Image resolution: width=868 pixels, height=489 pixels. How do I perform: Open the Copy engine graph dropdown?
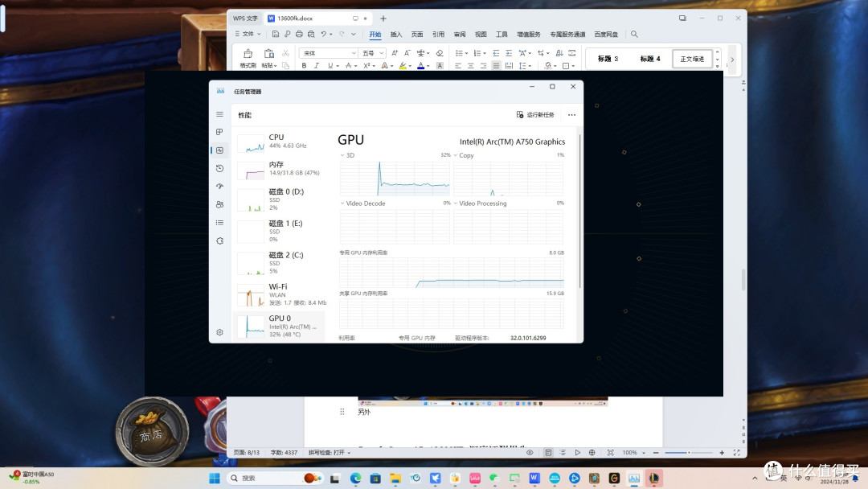click(456, 155)
